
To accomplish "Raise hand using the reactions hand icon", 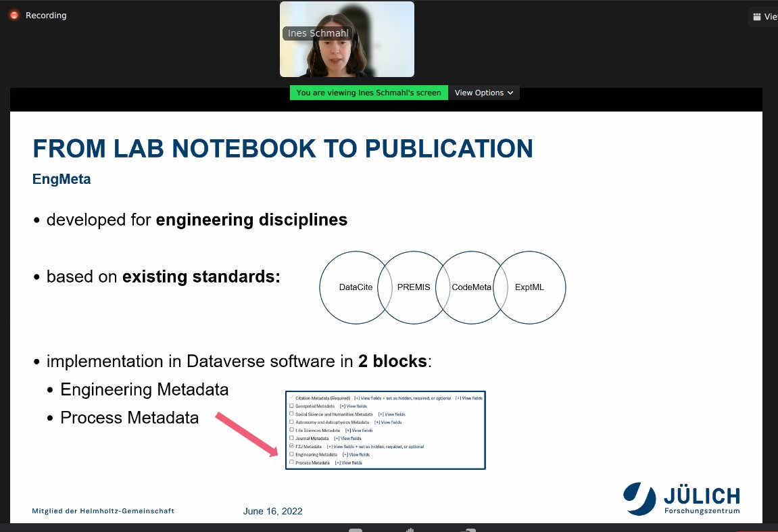I will click(x=411, y=529).
